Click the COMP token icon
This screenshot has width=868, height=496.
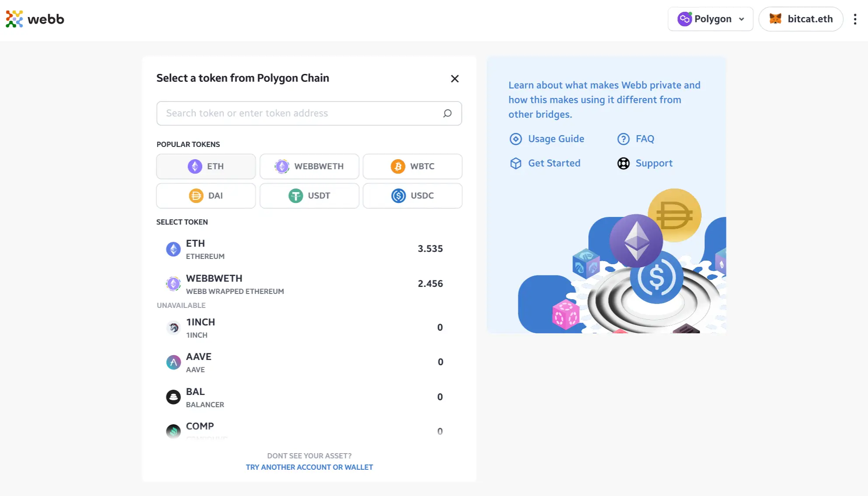(173, 431)
